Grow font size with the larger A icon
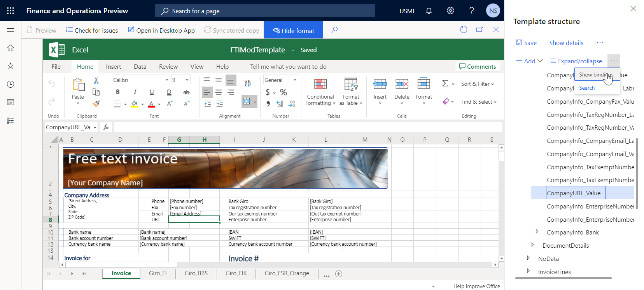 tap(170, 103)
